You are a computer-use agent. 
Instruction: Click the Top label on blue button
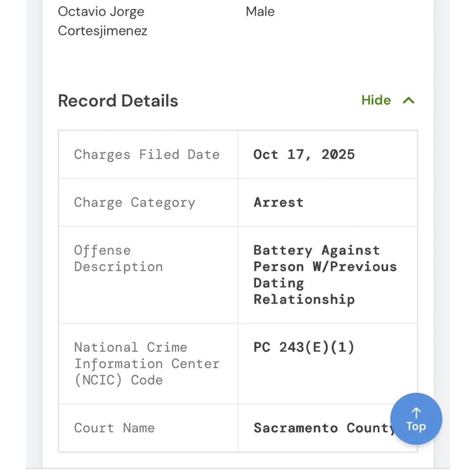[x=416, y=426]
